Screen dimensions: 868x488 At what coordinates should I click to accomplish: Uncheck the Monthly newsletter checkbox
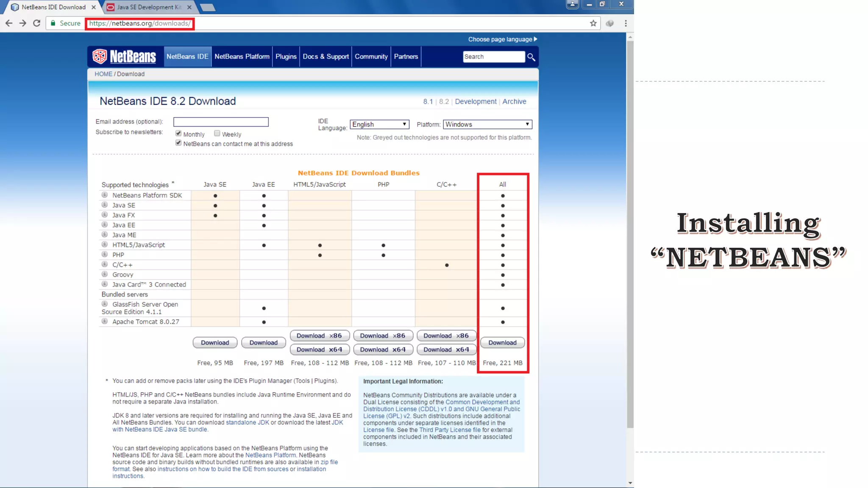[178, 133]
